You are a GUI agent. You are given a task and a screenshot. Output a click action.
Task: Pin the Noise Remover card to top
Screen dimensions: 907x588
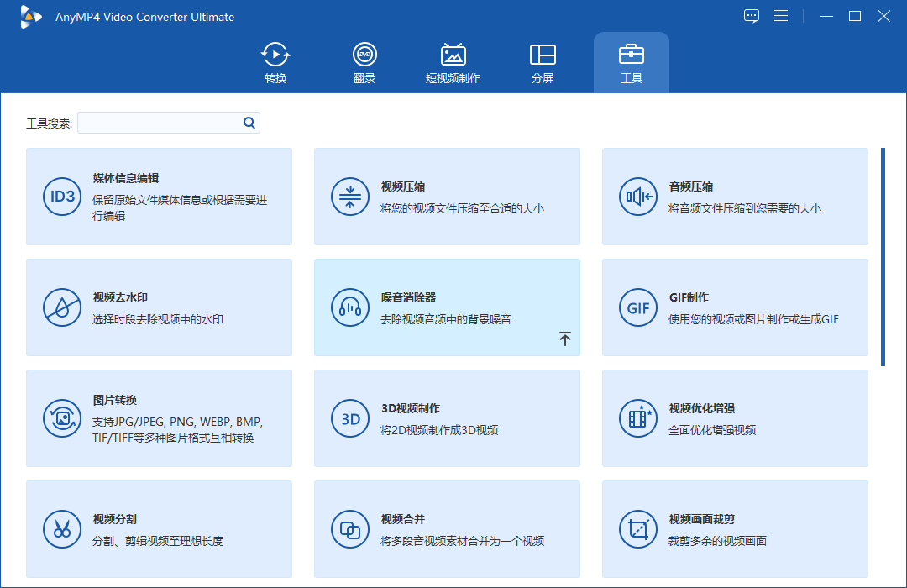coord(565,339)
